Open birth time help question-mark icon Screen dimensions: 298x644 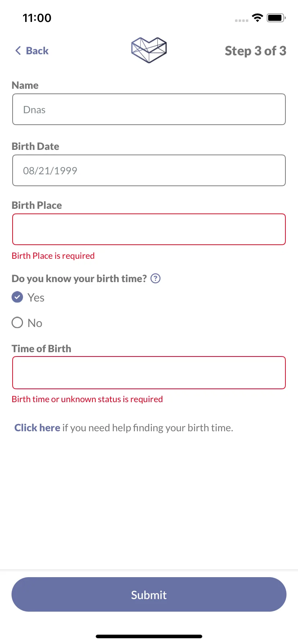click(x=155, y=279)
